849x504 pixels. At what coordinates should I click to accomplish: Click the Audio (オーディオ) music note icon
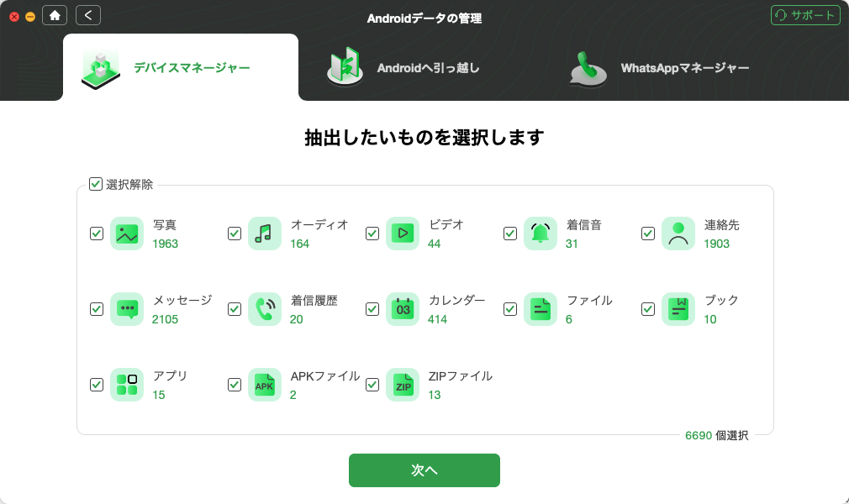click(265, 234)
